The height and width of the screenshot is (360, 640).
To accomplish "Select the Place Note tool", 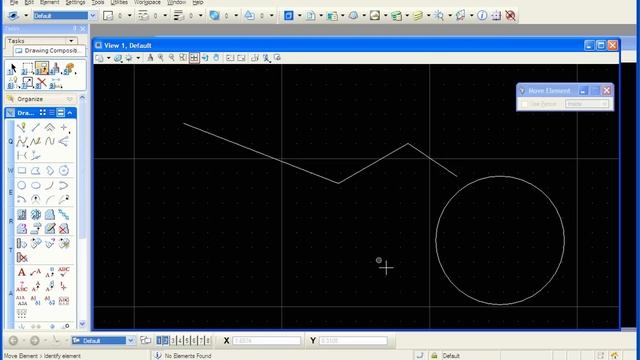I will coord(36,272).
